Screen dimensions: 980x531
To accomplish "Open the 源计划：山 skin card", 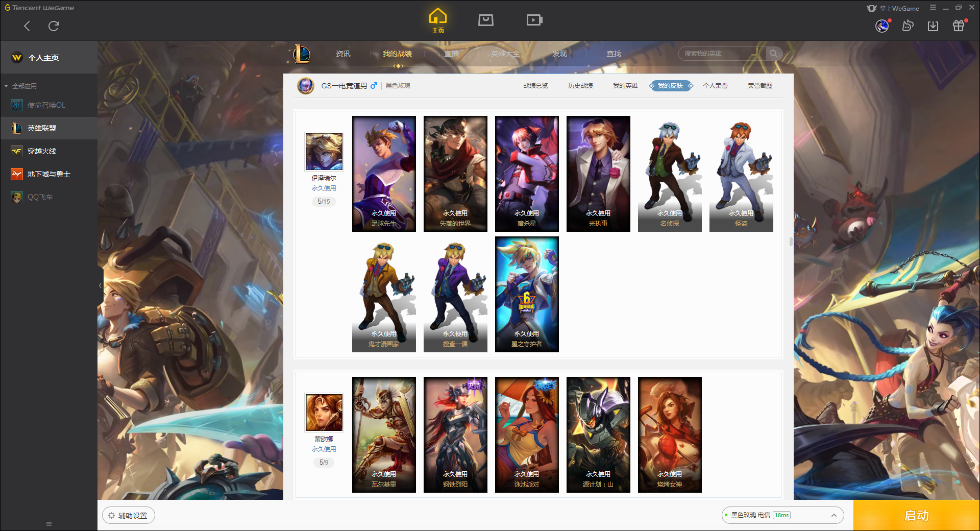I will pyautogui.click(x=598, y=435).
